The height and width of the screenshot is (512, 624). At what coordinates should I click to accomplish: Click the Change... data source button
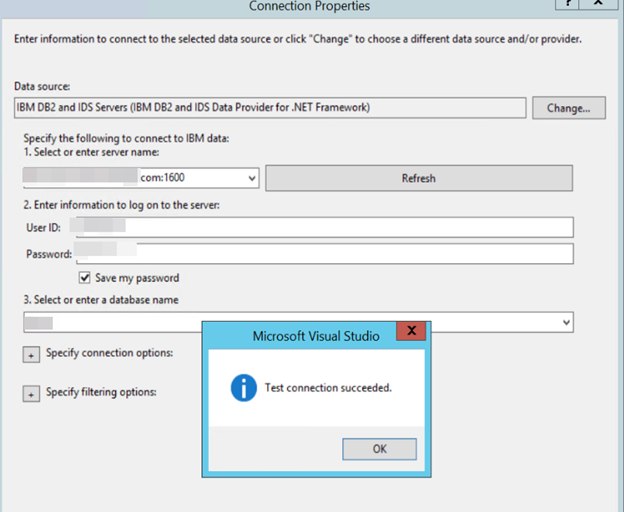coord(568,107)
